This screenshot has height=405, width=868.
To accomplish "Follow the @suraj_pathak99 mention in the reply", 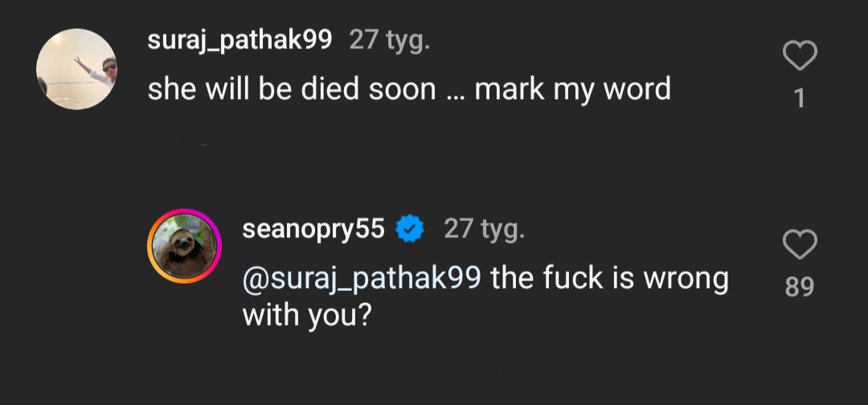I will point(362,278).
